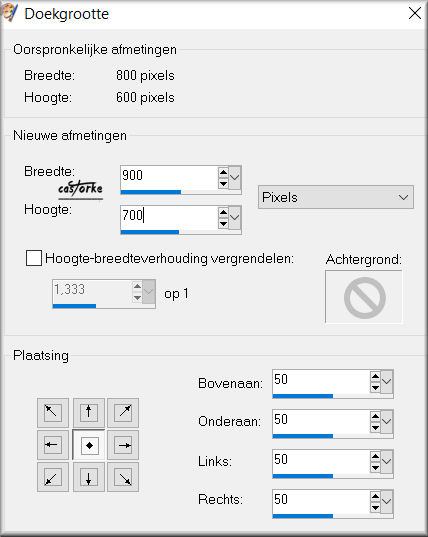The width and height of the screenshot is (428, 537).
Task: Select bottom-center placement arrow
Action: pyautogui.click(x=89, y=477)
